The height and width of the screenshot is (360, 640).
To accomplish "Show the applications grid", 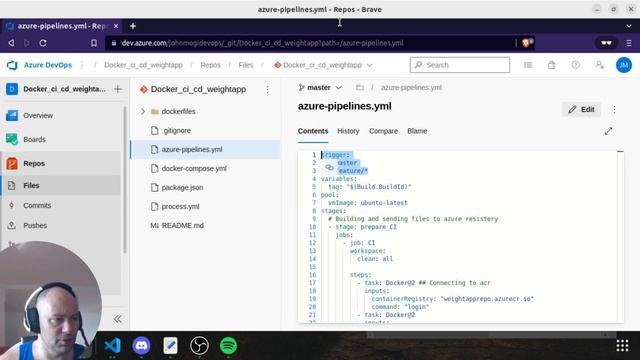I will (x=622, y=345).
